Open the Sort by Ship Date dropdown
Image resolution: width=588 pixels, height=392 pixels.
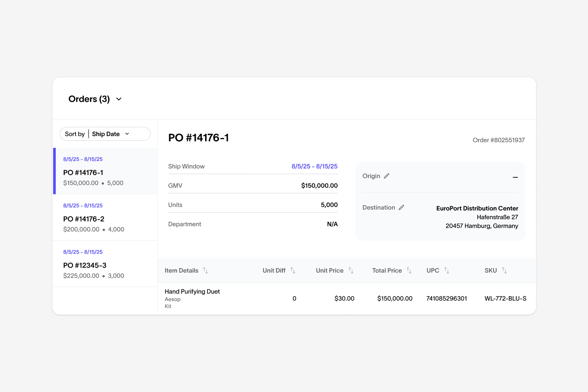pos(105,134)
